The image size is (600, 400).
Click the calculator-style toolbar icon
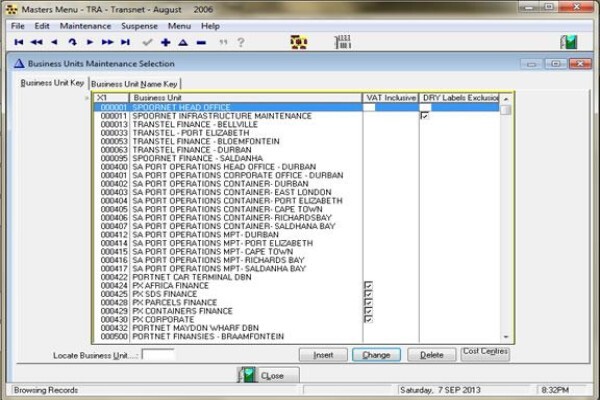[343, 42]
